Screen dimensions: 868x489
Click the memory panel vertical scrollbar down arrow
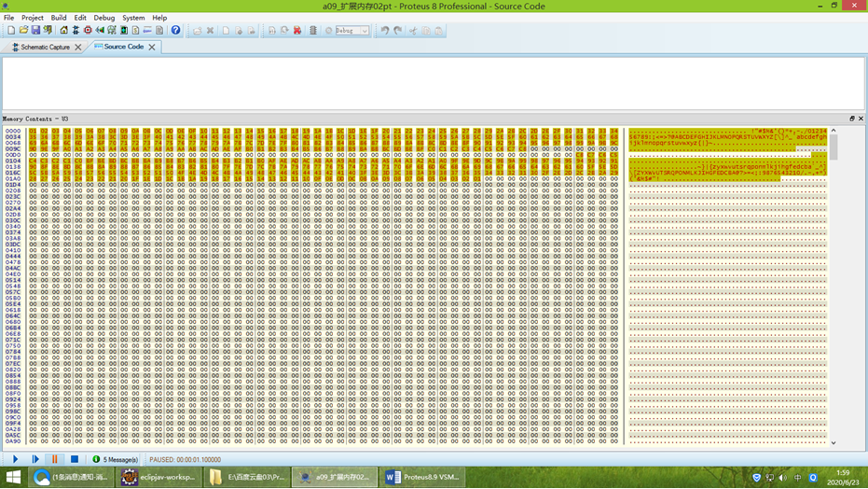click(833, 442)
